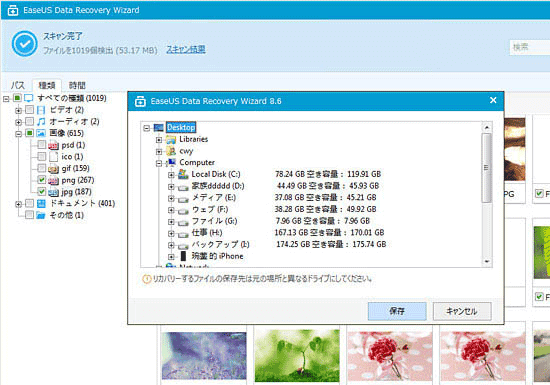Click the その他 folder icon
Viewport: 550px width, 385px height.
click(41, 215)
